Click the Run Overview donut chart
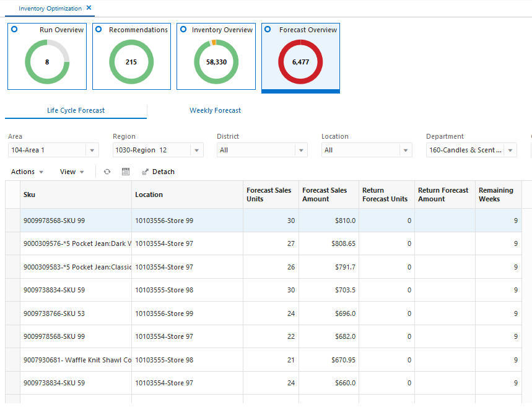Image resolution: width=532 pixels, height=407 pixels. coord(47,62)
